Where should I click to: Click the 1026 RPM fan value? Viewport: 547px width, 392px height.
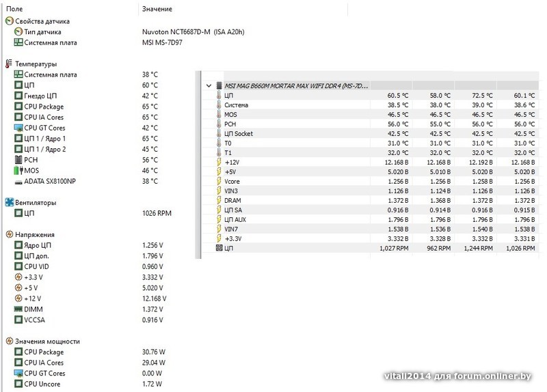click(157, 213)
